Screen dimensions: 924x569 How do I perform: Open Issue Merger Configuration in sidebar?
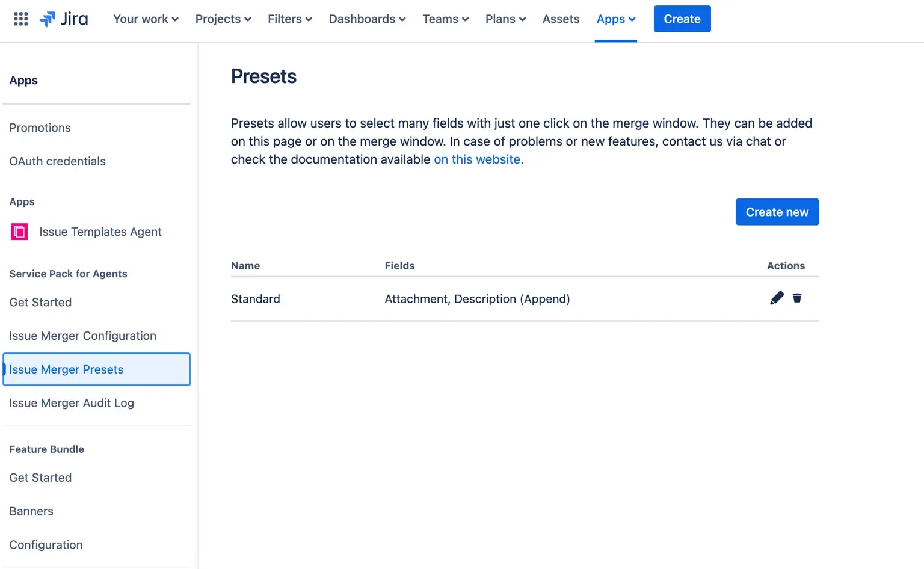pyautogui.click(x=82, y=336)
